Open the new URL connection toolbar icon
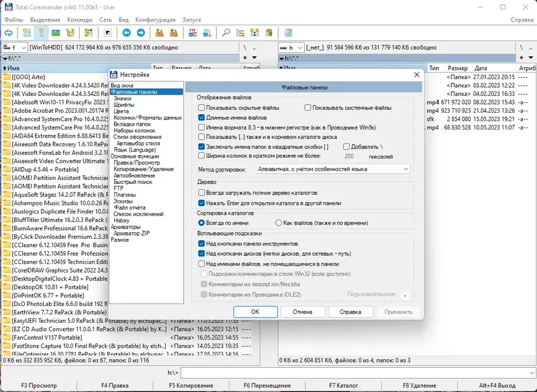 click(x=207, y=33)
